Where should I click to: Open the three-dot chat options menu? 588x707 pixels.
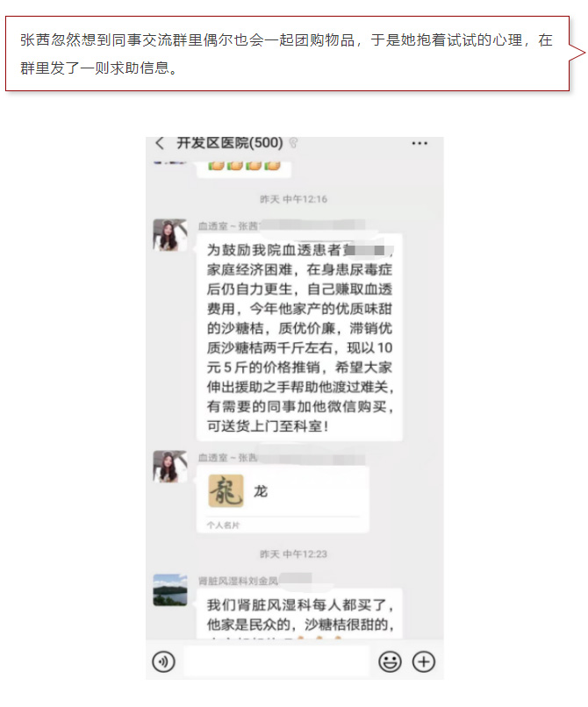pyautogui.click(x=419, y=143)
